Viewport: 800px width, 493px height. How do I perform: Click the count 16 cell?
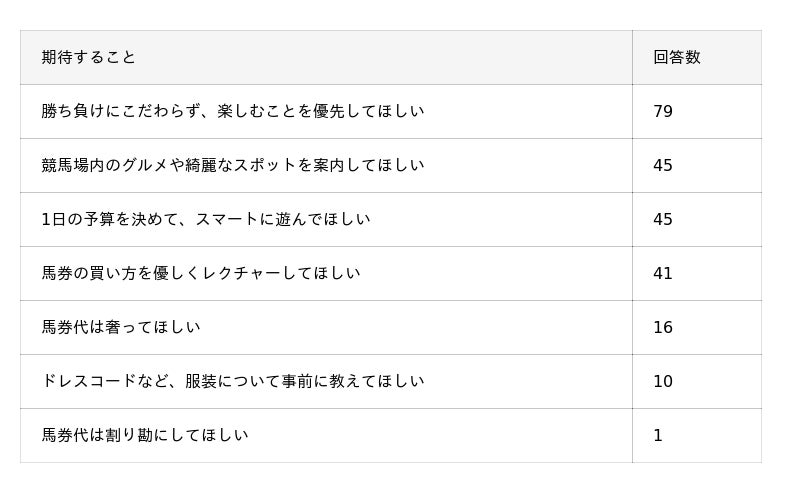[x=663, y=328]
